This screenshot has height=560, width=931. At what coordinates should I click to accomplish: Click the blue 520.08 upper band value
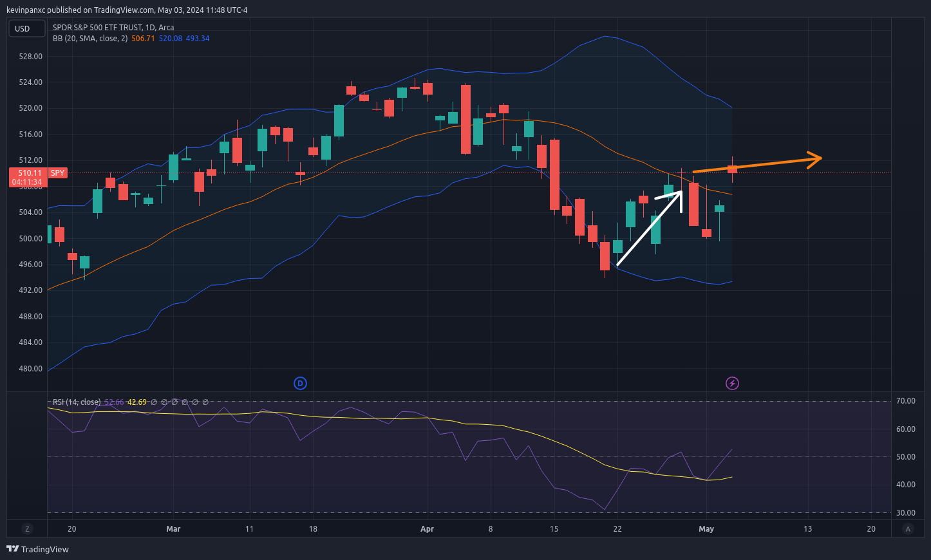[x=171, y=39]
